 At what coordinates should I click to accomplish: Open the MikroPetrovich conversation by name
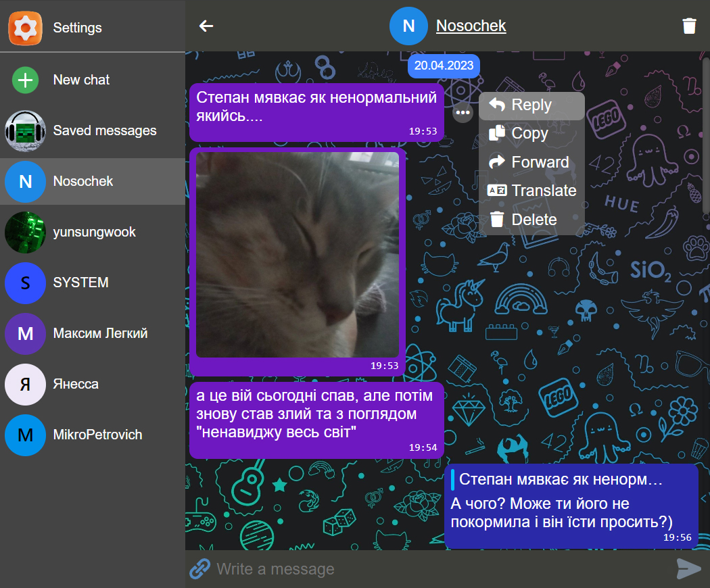[x=97, y=435]
